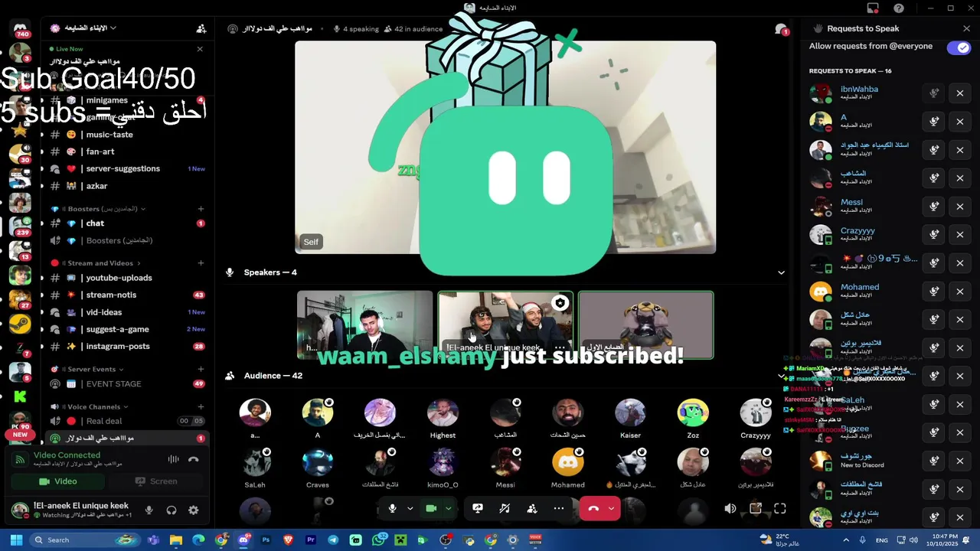This screenshot has height=551, width=980.
Task: Open WhatsApp from the taskbar
Action: pyautogui.click(x=378, y=540)
